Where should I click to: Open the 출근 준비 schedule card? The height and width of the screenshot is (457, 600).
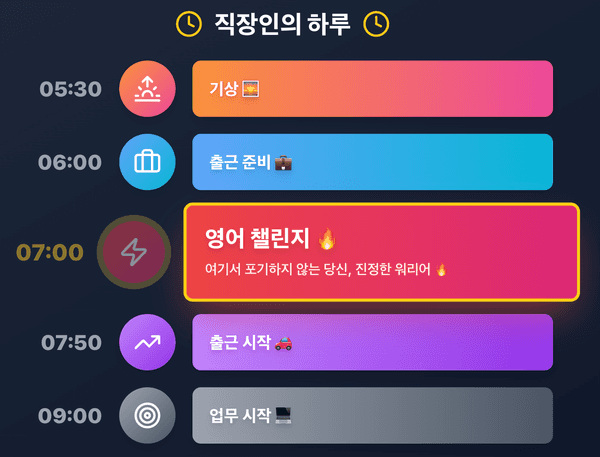coord(372,162)
